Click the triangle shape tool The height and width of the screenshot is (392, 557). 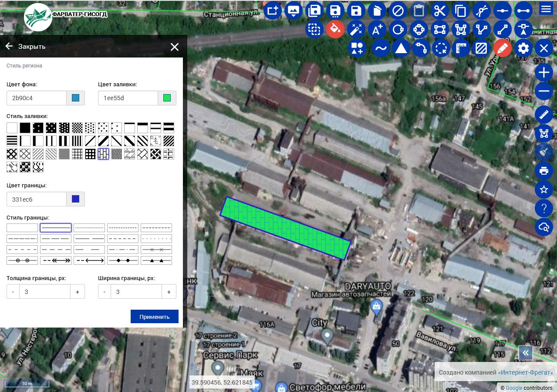click(x=401, y=48)
